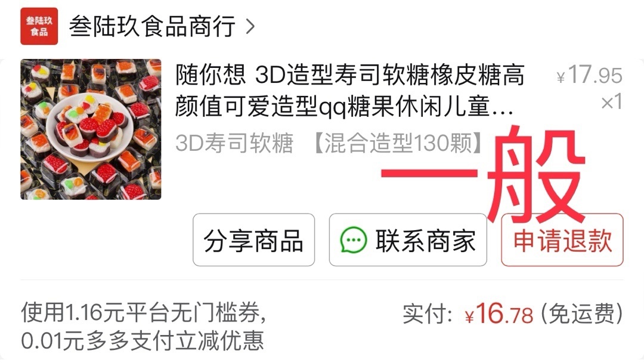The width and height of the screenshot is (644, 363).
Task: Click the ×1 quantity indicator
Action: 612,102
